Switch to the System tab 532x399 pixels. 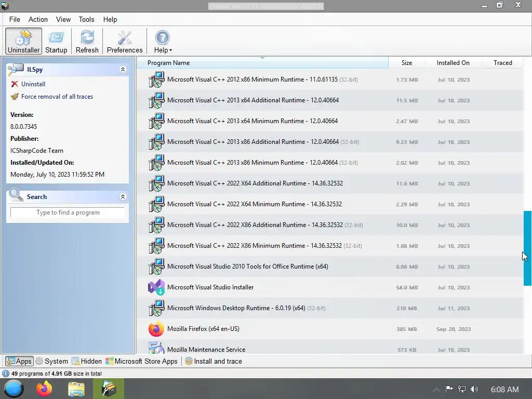click(x=52, y=361)
